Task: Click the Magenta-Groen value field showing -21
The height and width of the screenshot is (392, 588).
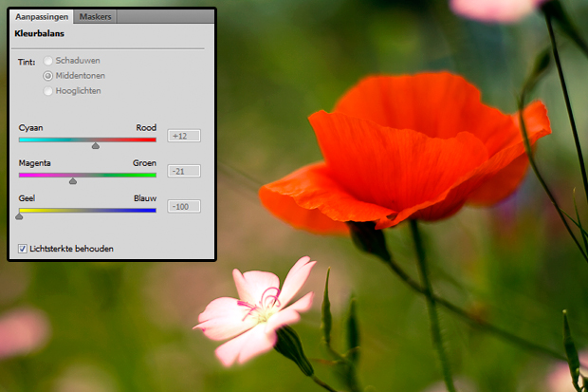Action: coord(184,171)
